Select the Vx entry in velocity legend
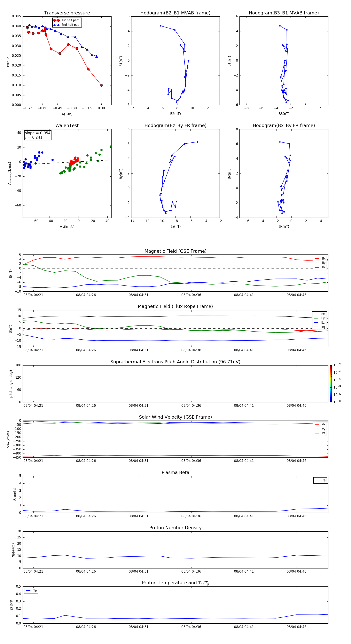 pos(320,424)
